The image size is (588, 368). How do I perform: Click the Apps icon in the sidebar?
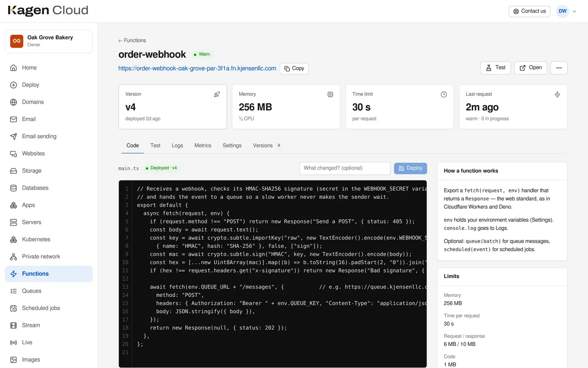coord(13,205)
